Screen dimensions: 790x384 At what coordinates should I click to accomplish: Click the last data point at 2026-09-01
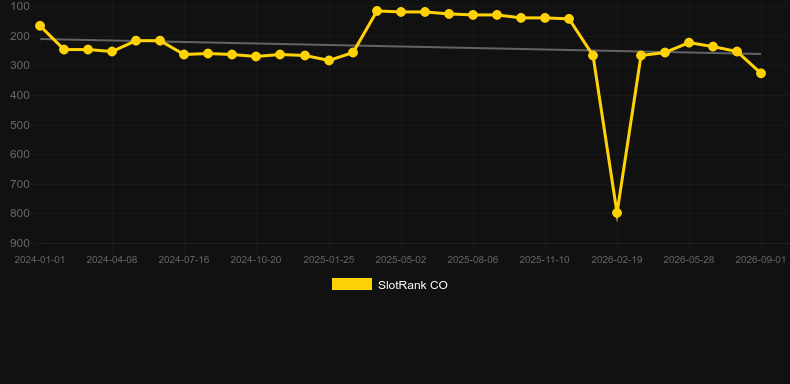coord(761,73)
